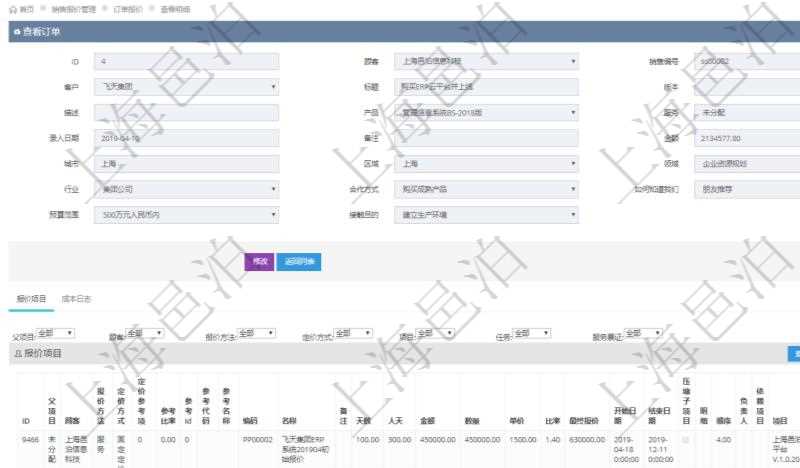Open the 父项目 filter dropdown
Screen dimensions: 800x468
[x=55, y=333]
